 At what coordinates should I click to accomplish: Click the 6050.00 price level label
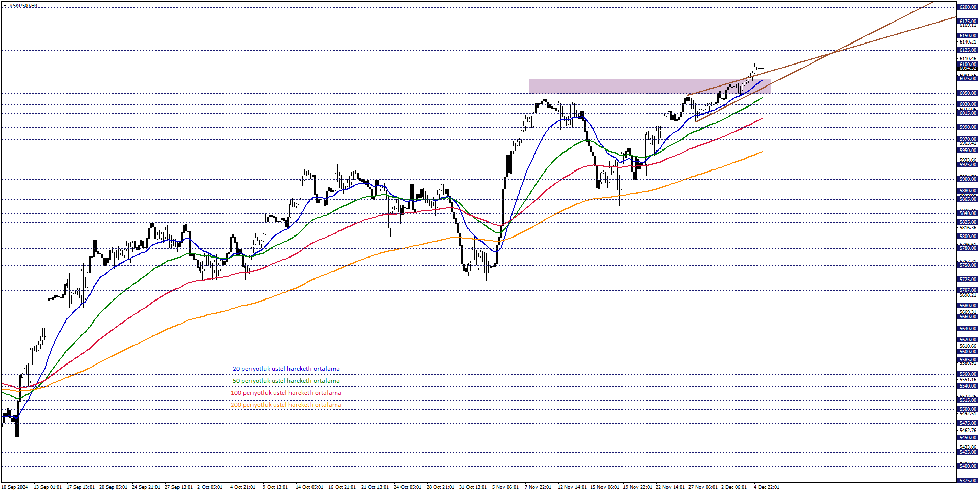[x=968, y=93]
